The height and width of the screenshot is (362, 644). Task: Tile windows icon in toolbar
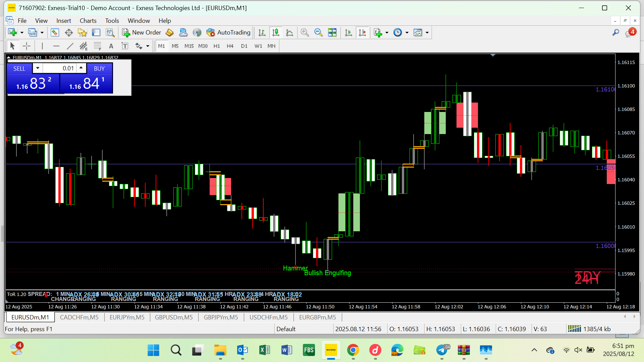332,33
